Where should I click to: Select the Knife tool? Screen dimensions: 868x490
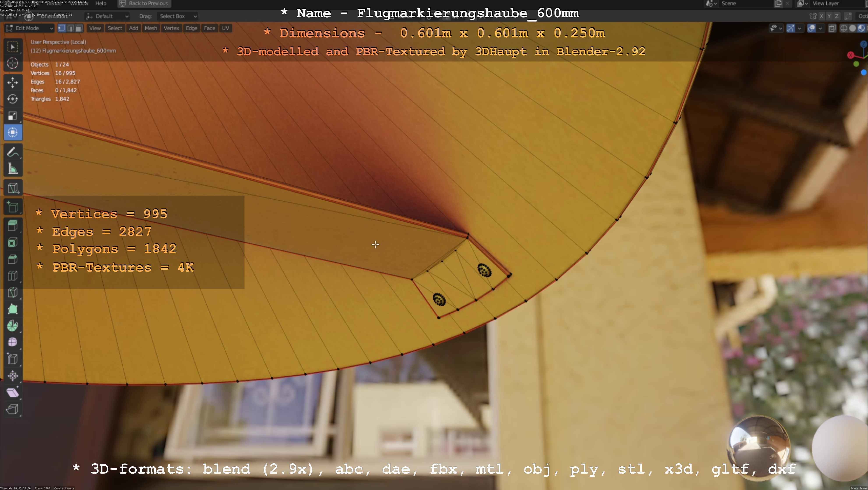[x=12, y=292]
